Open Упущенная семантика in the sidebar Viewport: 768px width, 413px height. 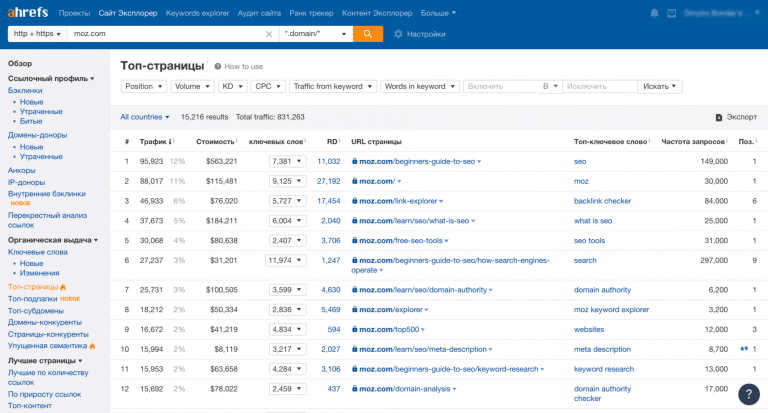48,345
